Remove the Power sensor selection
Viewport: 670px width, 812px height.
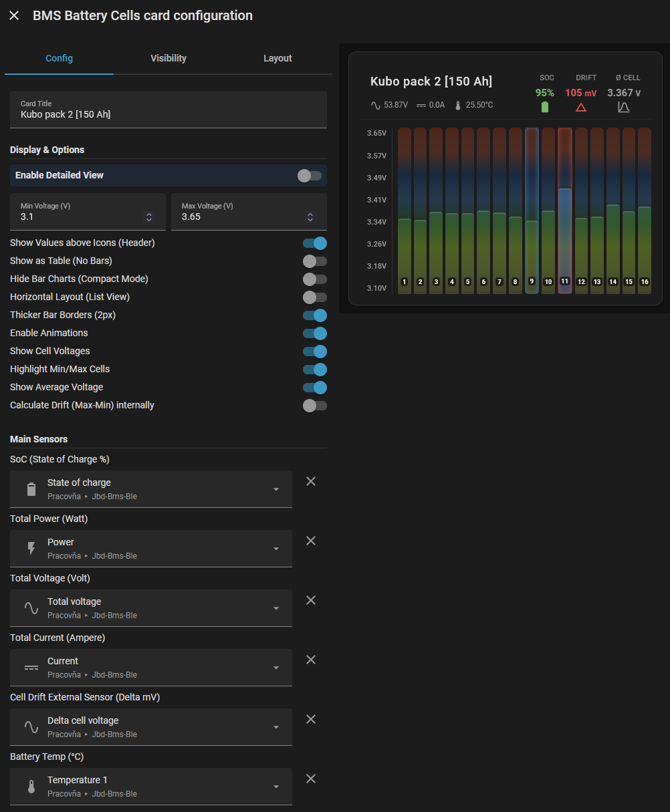pos(311,541)
